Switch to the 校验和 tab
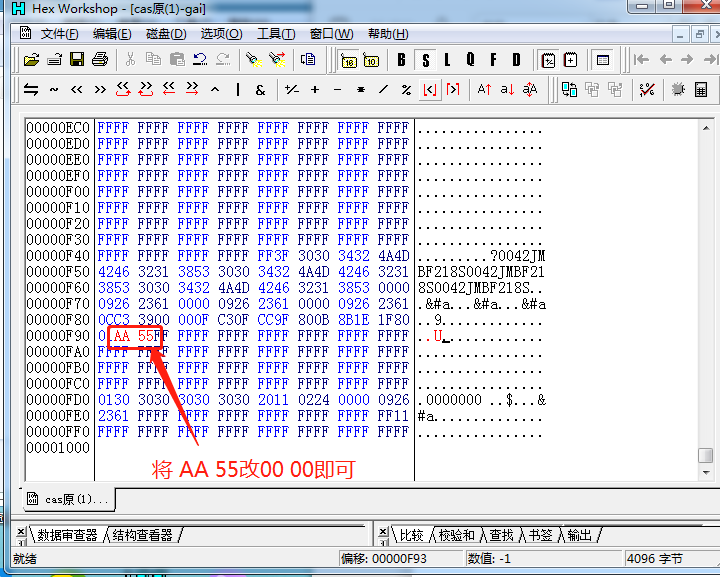 pyautogui.click(x=455, y=535)
